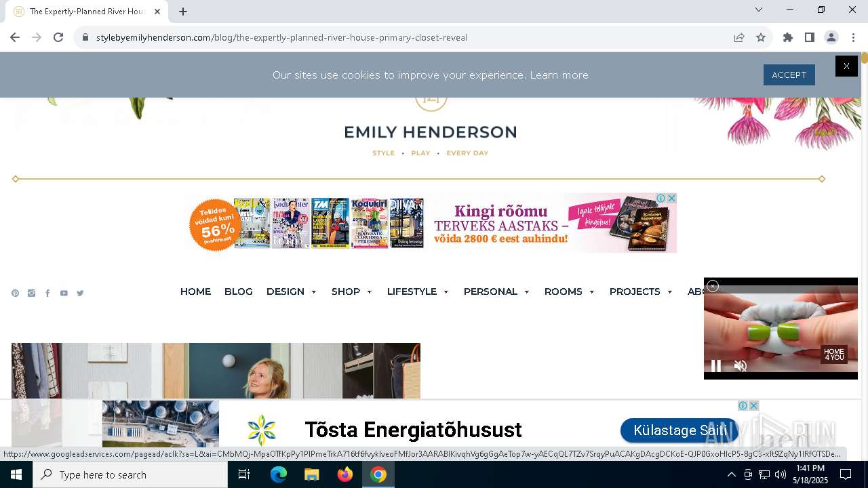Close the floating video player
Image resolution: width=868 pixels, height=488 pixels.
[x=713, y=286]
